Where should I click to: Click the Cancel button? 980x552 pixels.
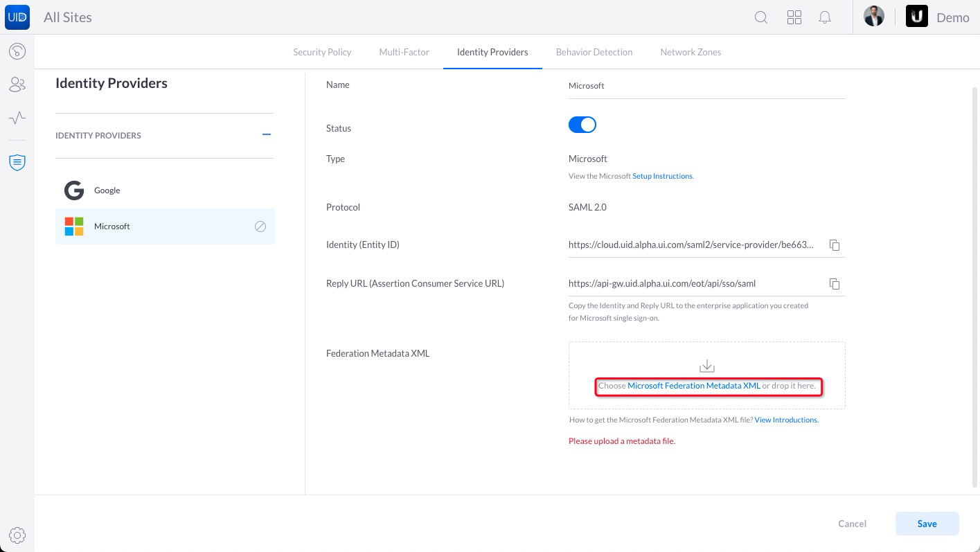pos(853,524)
